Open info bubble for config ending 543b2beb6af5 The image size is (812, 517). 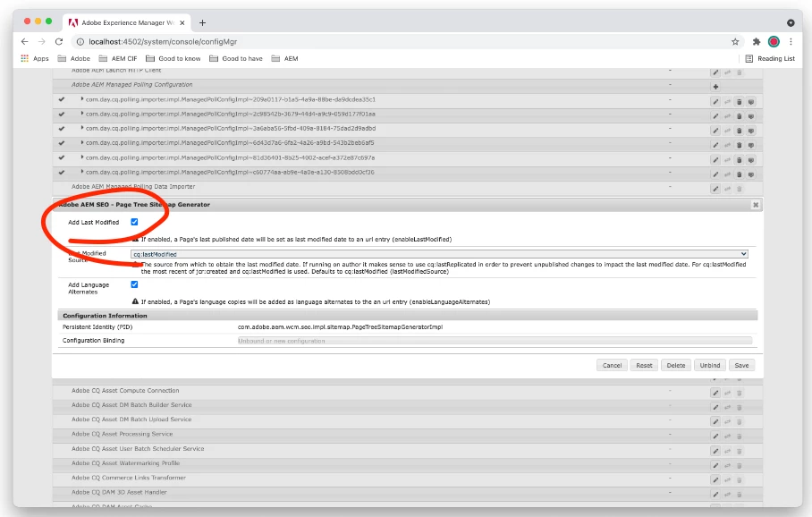751,146
